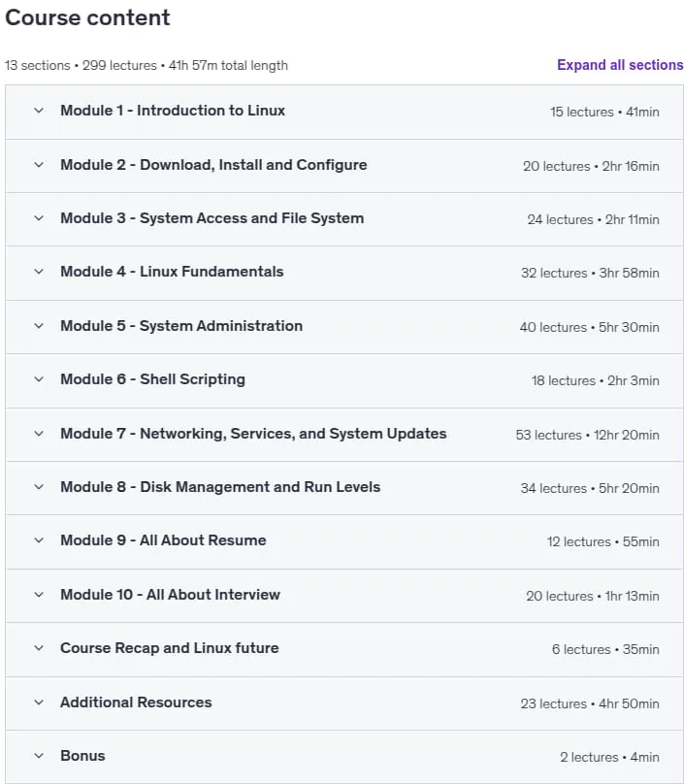
Task: Expand all sections link
Action: (620, 65)
